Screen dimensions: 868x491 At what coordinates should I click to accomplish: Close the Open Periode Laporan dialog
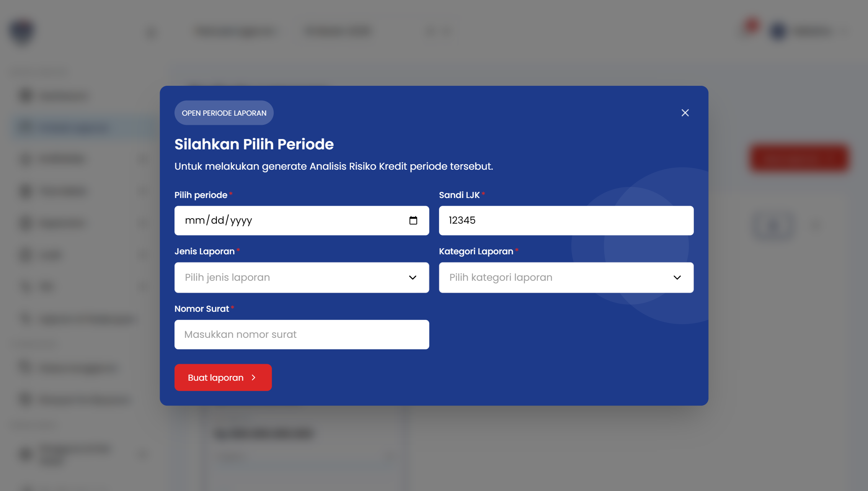pos(685,113)
